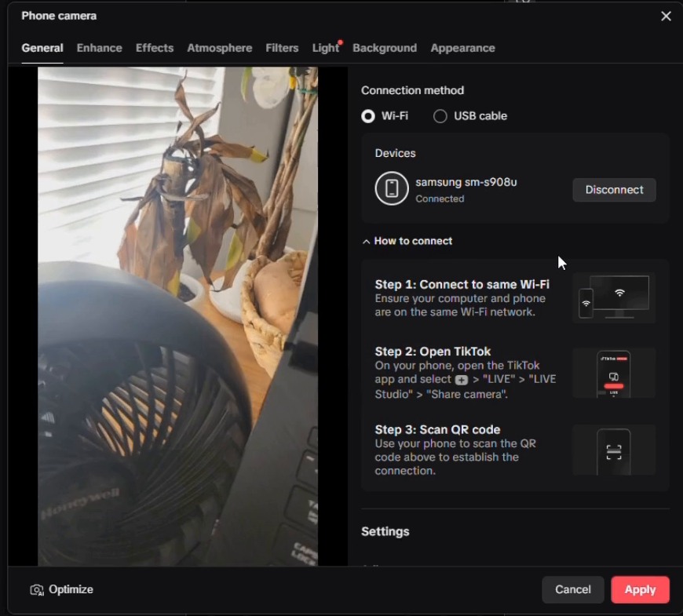Click the Optimize camera AI icon
Image resolution: width=683 pixels, height=616 pixels.
37,590
